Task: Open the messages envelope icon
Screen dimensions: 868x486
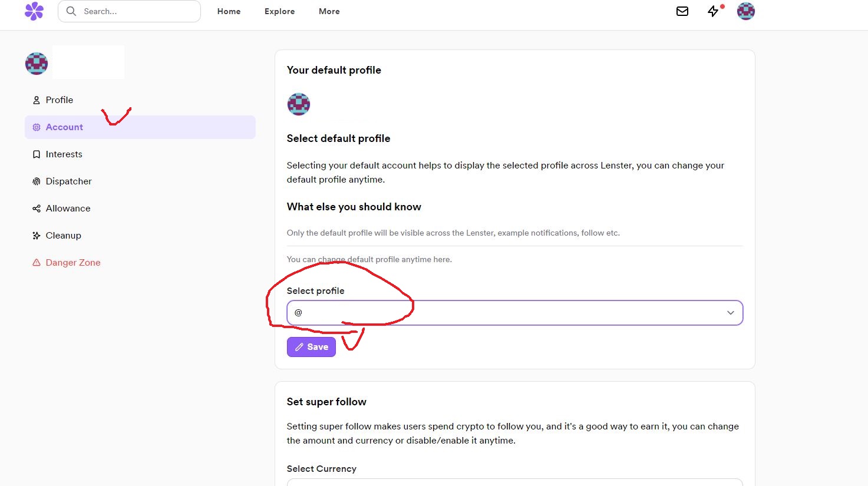Action: coord(682,11)
